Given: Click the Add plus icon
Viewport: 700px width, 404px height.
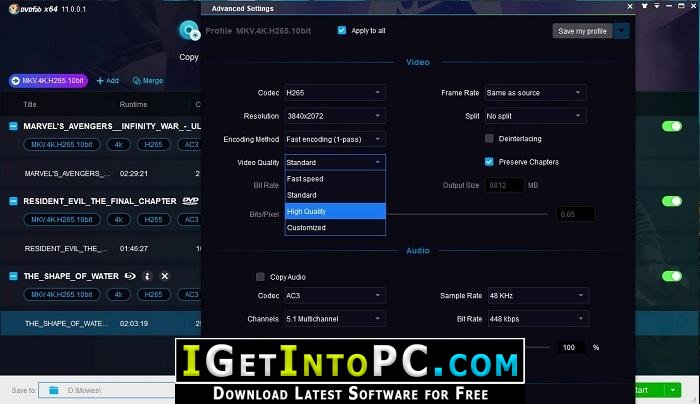Looking at the screenshot, I should (100, 81).
